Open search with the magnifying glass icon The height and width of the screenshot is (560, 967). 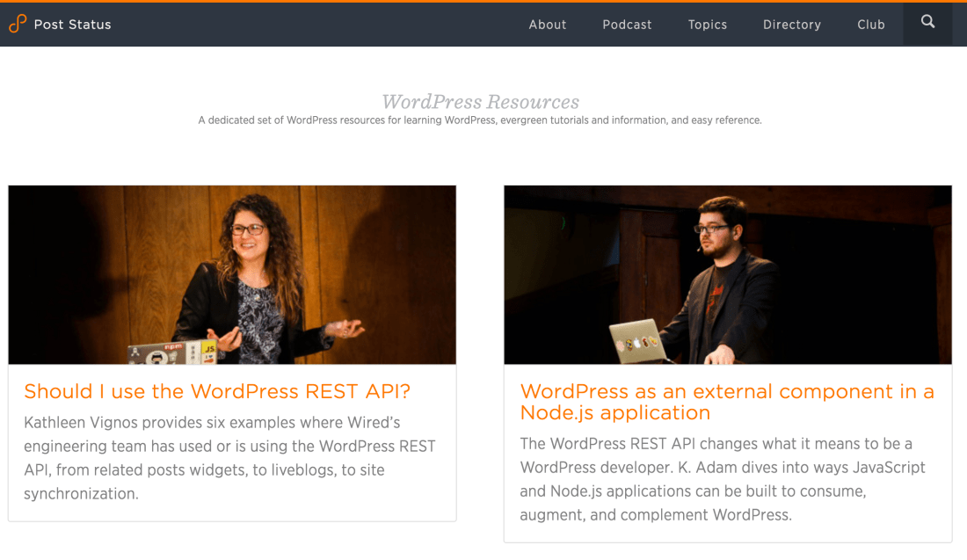pyautogui.click(x=927, y=23)
